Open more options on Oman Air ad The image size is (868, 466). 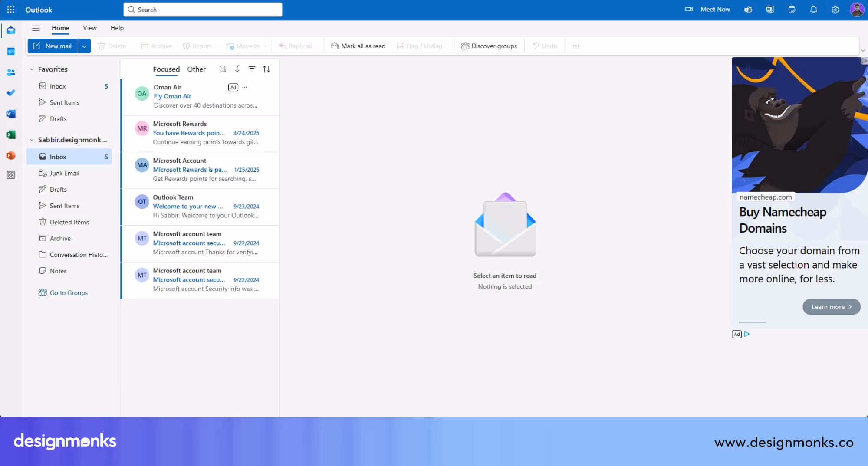pyautogui.click(x=245, y=87)
